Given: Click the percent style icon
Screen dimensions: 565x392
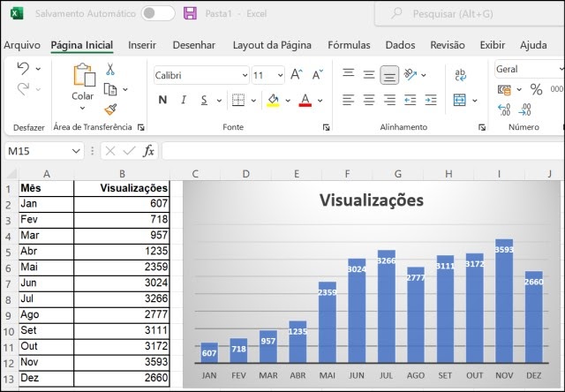Looking at the screenshot, I should 535,89.
